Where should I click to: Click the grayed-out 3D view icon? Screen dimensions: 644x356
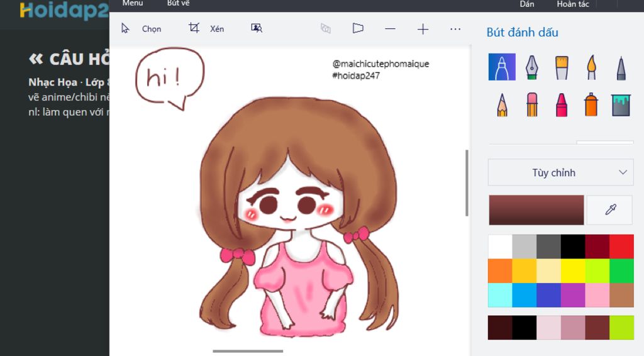(326, 28)
